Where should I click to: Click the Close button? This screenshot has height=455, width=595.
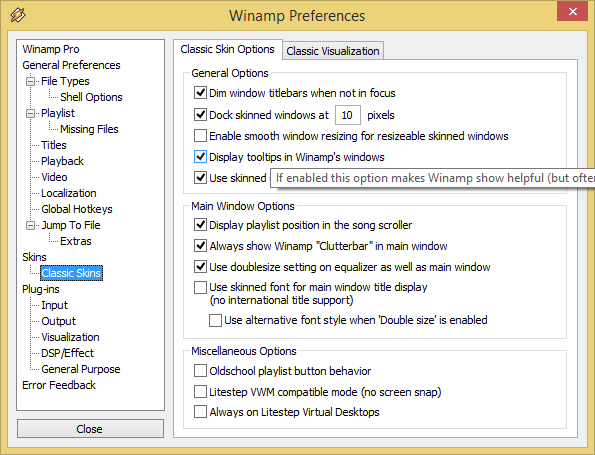90,428
